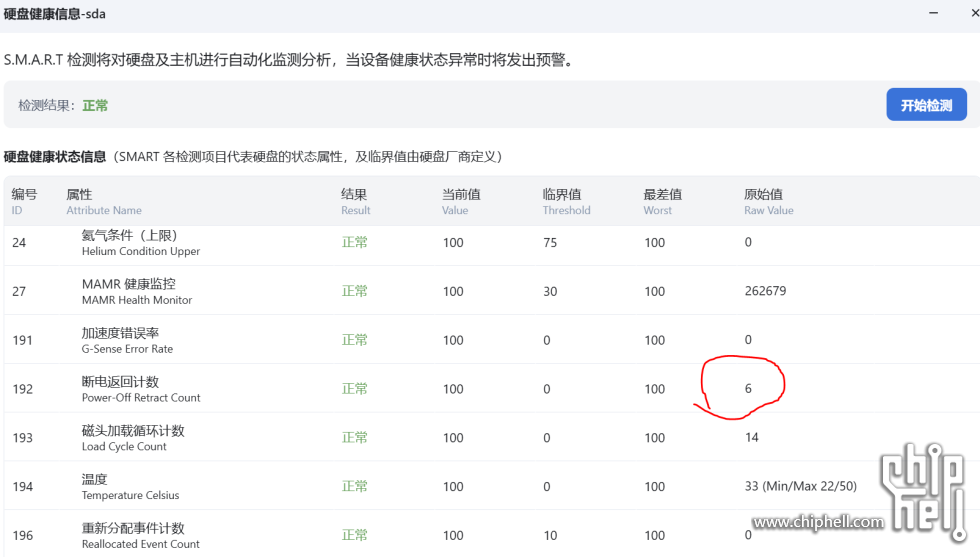Click the 开始检测 button
980x557 pixels.
[x=926, y=105]
